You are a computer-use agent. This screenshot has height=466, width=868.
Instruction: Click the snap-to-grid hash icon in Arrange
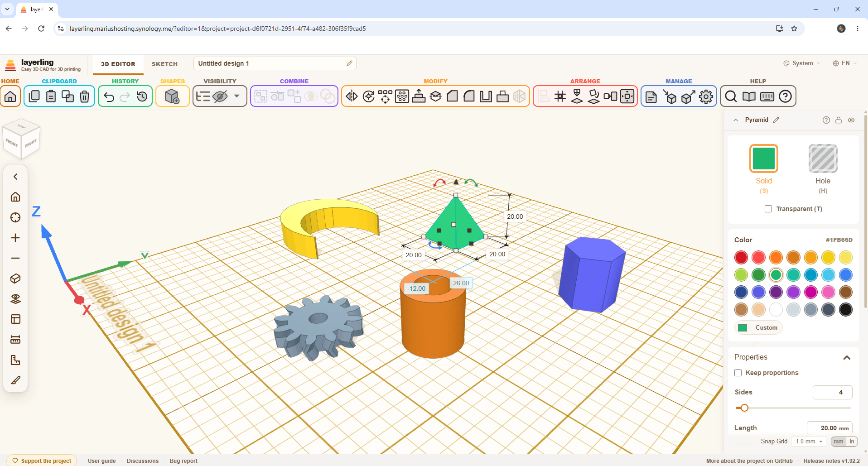tap(560, 96)
